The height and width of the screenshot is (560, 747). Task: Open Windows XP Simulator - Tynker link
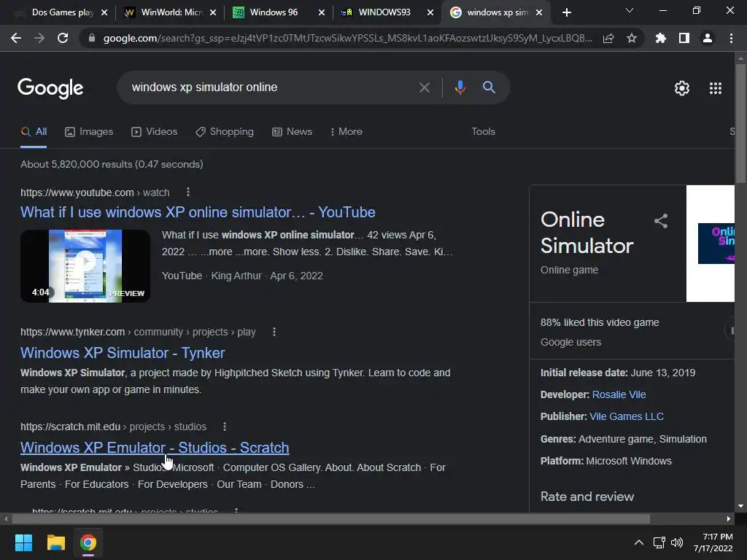[x=123, y=353]
